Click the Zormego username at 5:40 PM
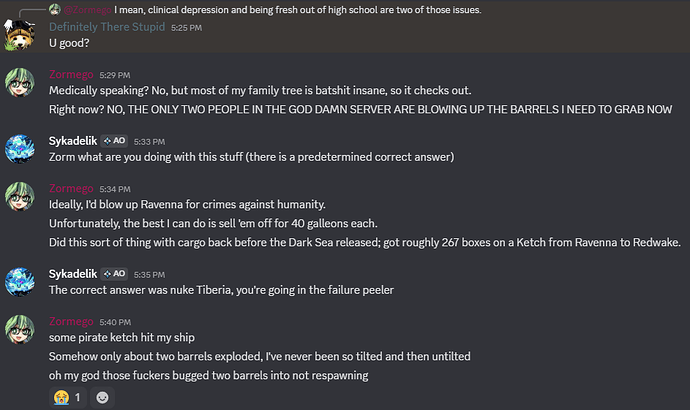The height and width of the screenshot is (410, 690). [x=72, y=324]
